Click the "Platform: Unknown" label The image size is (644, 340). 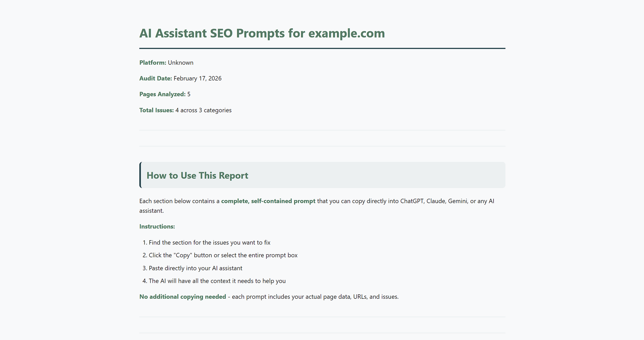[166, 62]
